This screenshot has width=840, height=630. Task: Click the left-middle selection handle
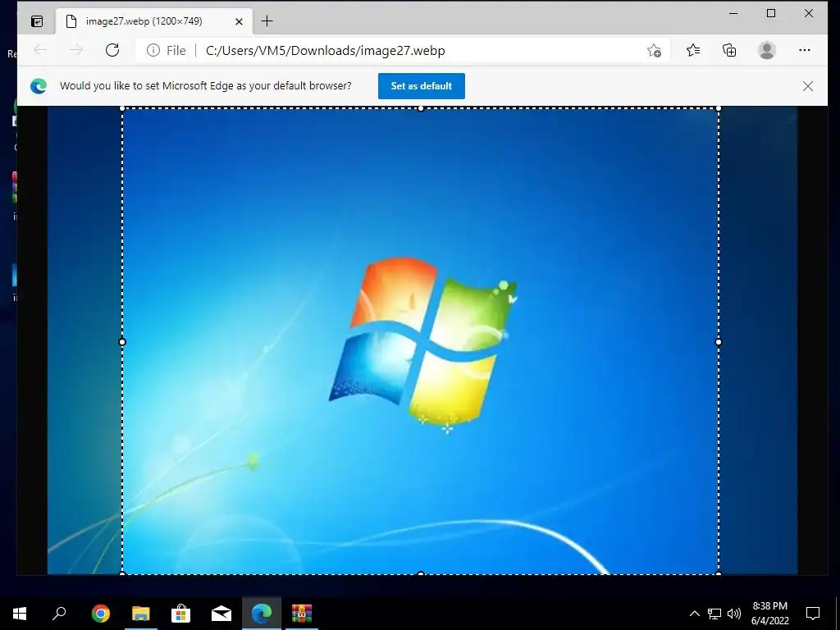(x=122, y=342)
